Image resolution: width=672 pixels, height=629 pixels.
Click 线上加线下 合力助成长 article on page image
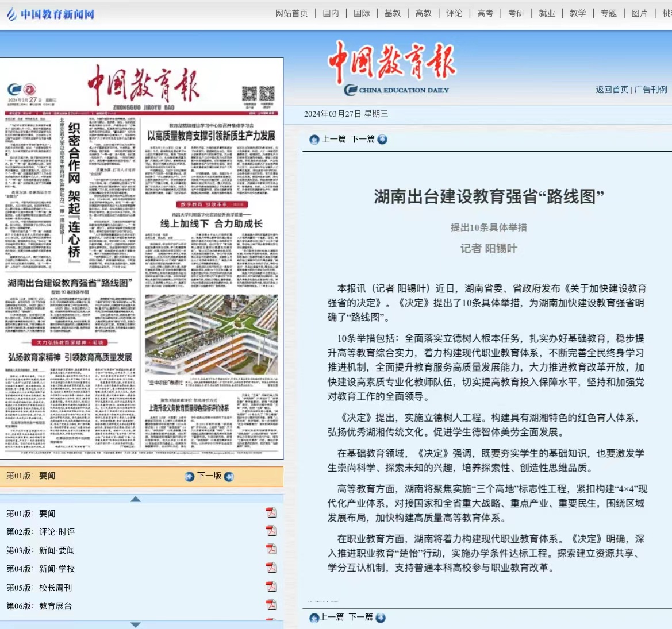[212, 223]
